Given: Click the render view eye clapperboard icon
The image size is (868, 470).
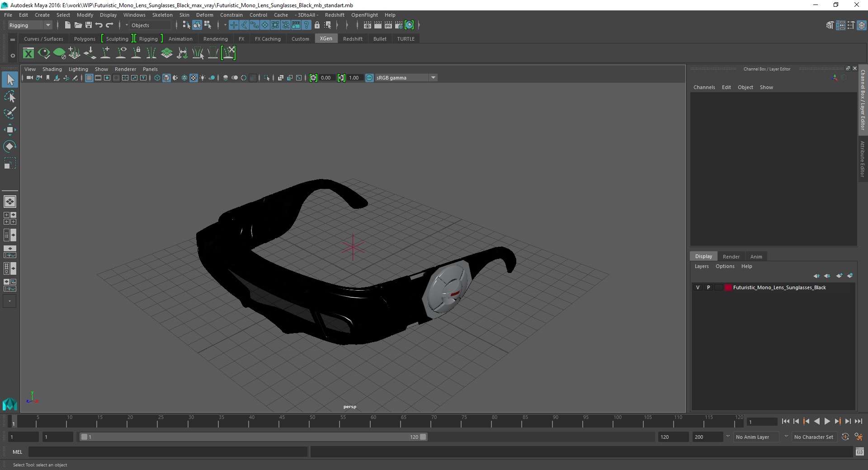Looking at the screenshot, I should click(x=368, y=25).
